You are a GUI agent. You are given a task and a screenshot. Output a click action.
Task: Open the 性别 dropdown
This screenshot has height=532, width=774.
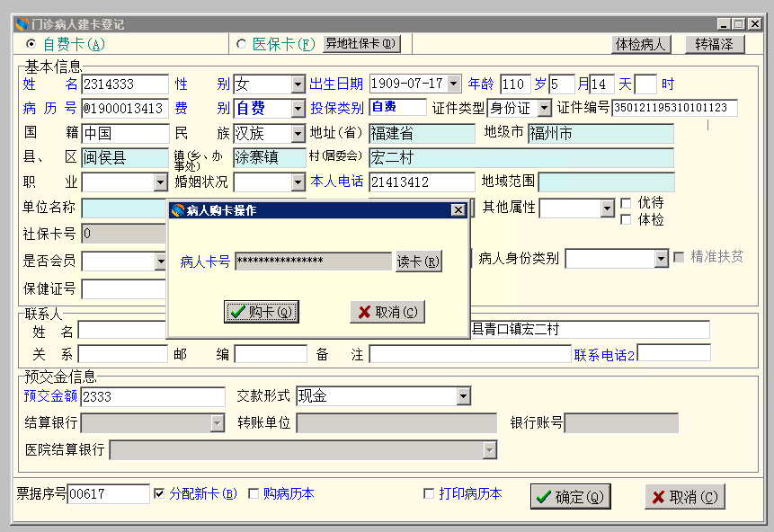pyautogui.click(x=298, y=84)
